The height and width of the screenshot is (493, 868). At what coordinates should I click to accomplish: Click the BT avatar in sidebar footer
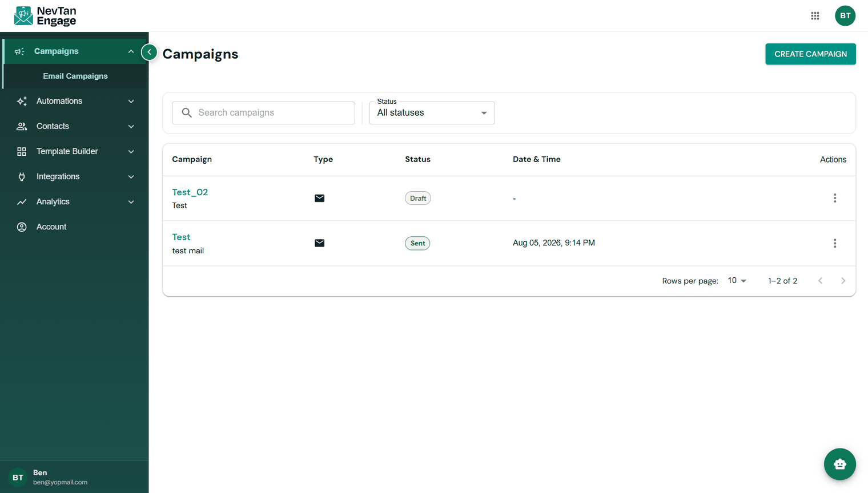pyautogui.click(x=18, y=477)
